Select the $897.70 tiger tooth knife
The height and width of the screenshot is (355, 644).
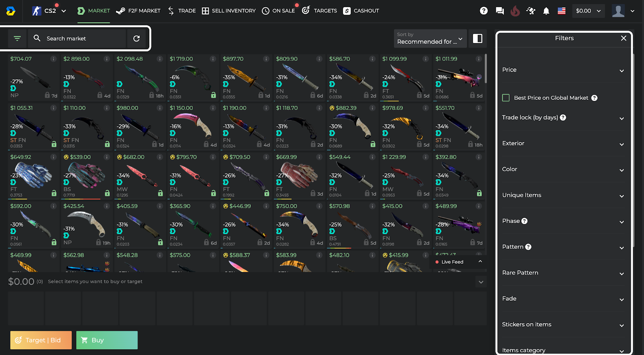246,77
